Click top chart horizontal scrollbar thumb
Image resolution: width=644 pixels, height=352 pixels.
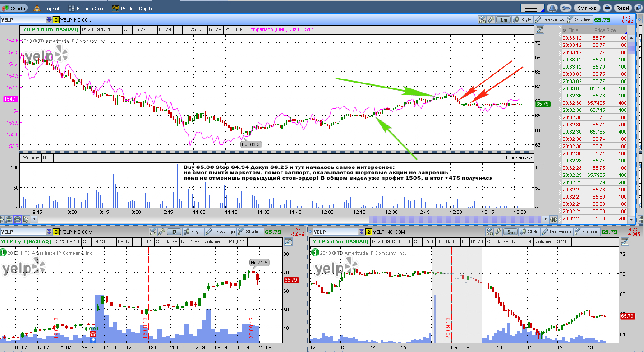pyautogui.click(x=456, y=219)
